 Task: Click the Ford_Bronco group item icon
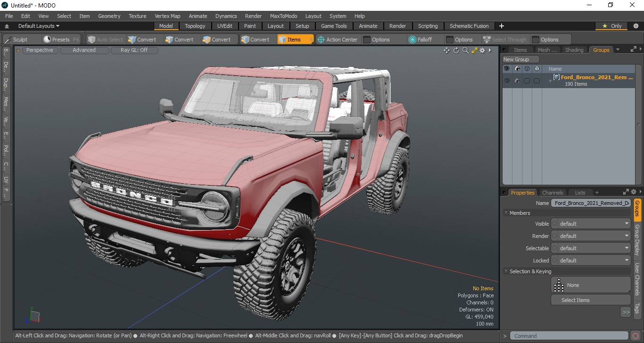click(x=556, y=77)
